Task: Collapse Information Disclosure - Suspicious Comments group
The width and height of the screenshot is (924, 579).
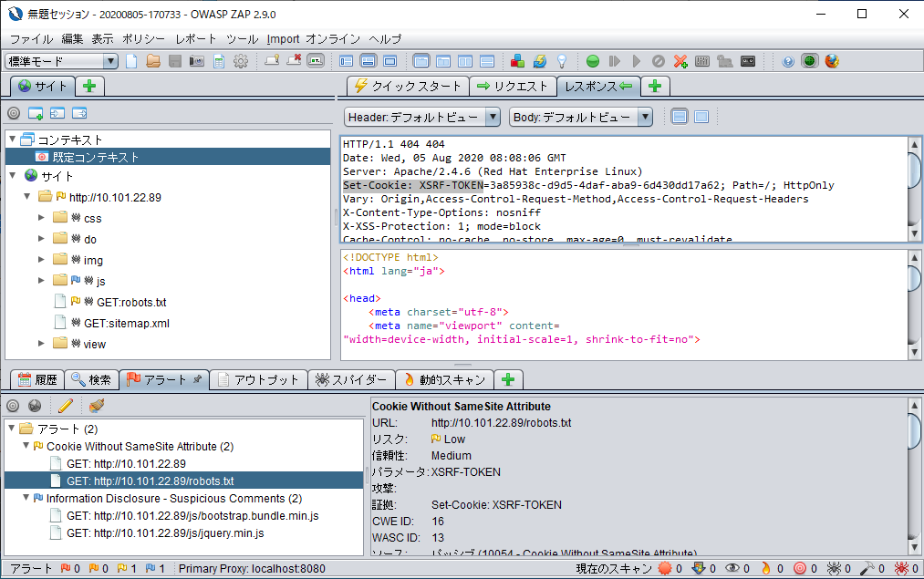Action: (26, 498)
